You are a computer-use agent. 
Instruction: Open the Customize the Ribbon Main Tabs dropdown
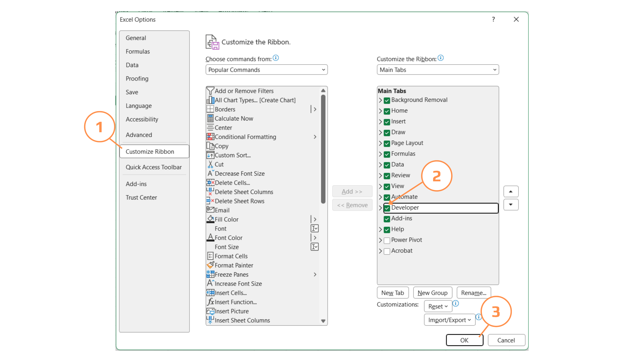(x=438, y=70)
